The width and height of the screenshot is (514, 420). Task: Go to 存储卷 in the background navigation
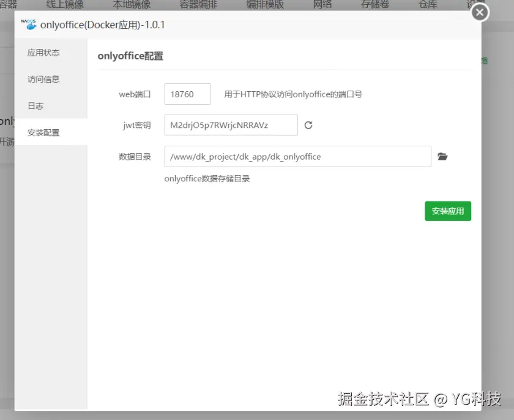375,4
